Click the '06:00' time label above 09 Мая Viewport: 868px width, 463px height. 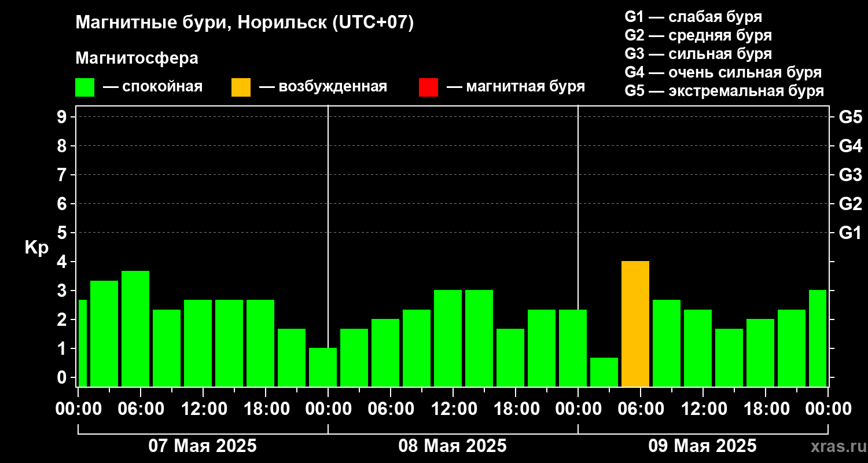tap(641, 409)
